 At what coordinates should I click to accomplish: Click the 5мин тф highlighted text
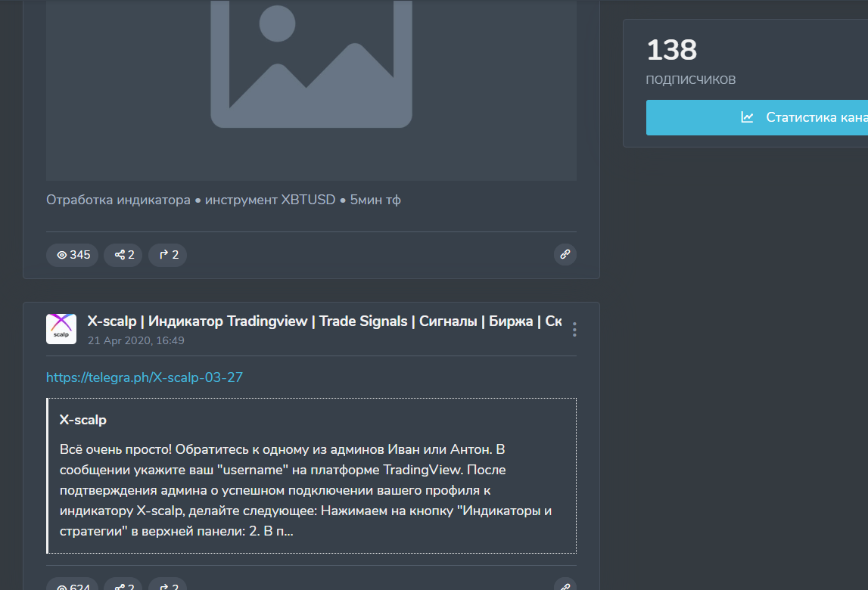click(x=375, y=199)
